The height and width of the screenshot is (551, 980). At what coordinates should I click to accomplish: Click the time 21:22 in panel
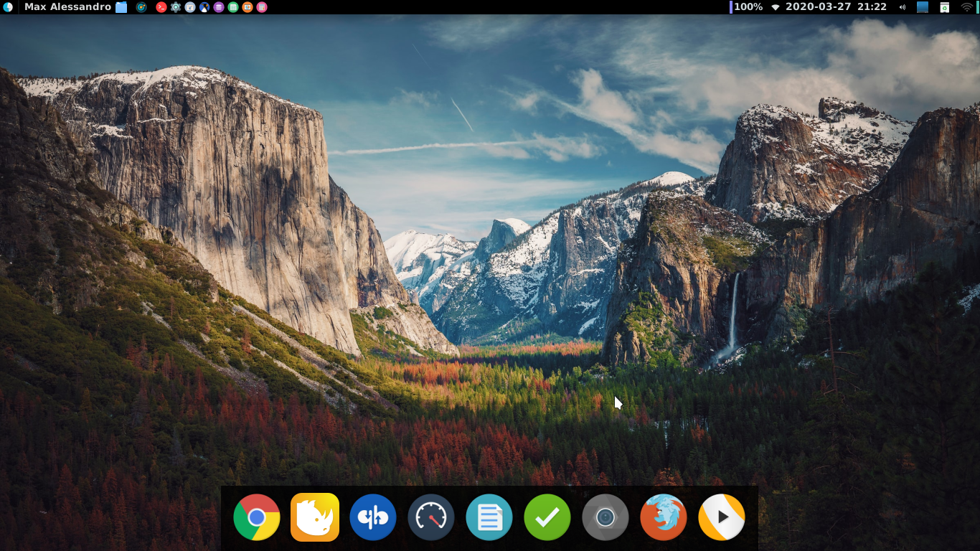click(872, 7)
